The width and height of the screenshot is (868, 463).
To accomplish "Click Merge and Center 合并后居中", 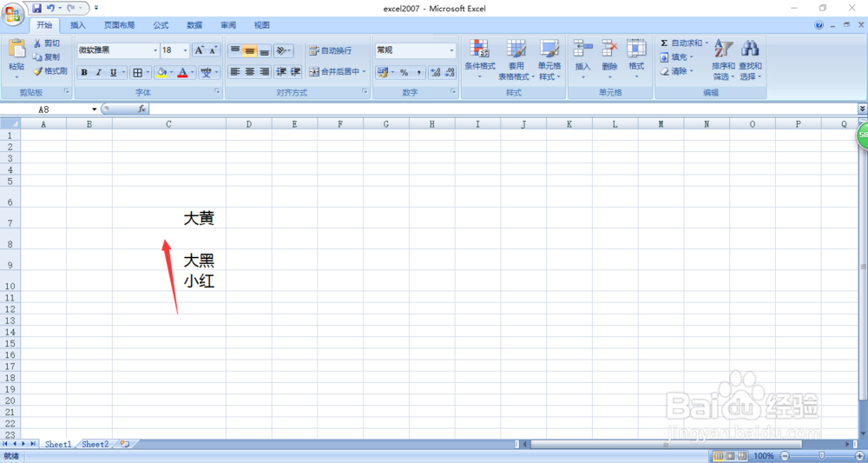I will [337, 71].
